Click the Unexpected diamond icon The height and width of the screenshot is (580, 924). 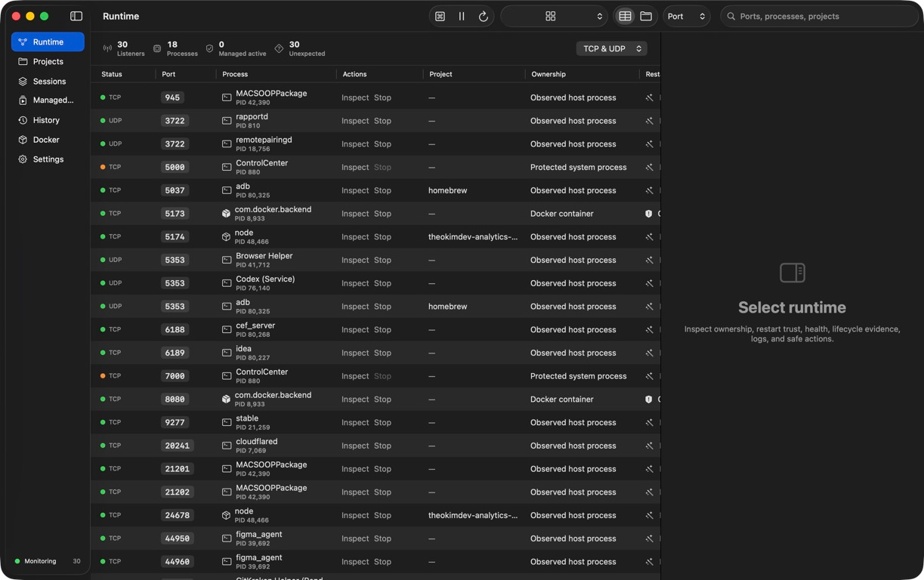(279, 48)
